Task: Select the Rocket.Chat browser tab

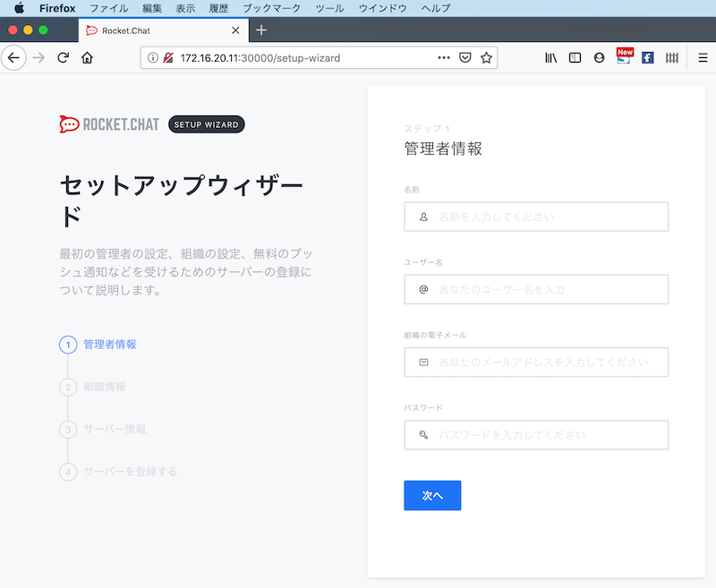Action: pyautogui.click(x=164, y=30)
